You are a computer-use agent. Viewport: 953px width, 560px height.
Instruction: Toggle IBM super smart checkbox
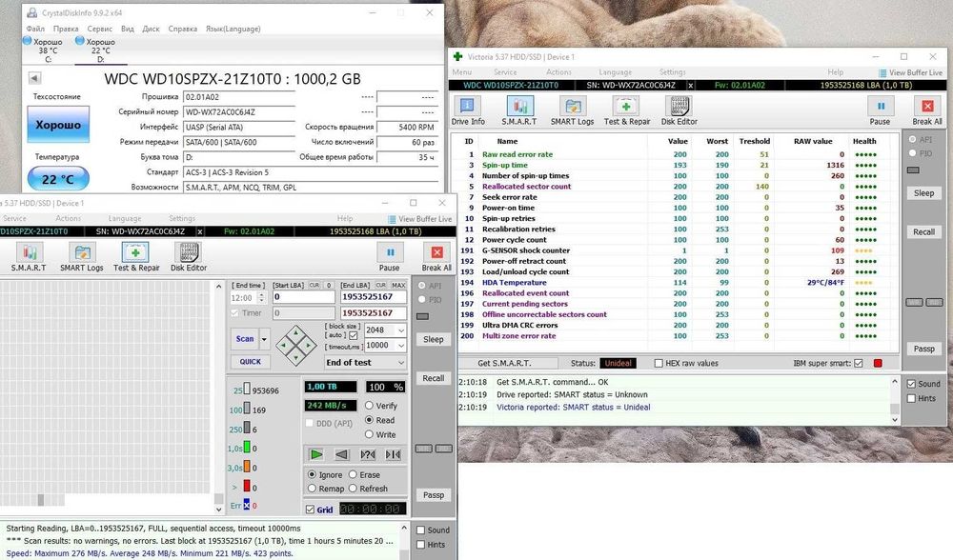[x=859, y=363]
